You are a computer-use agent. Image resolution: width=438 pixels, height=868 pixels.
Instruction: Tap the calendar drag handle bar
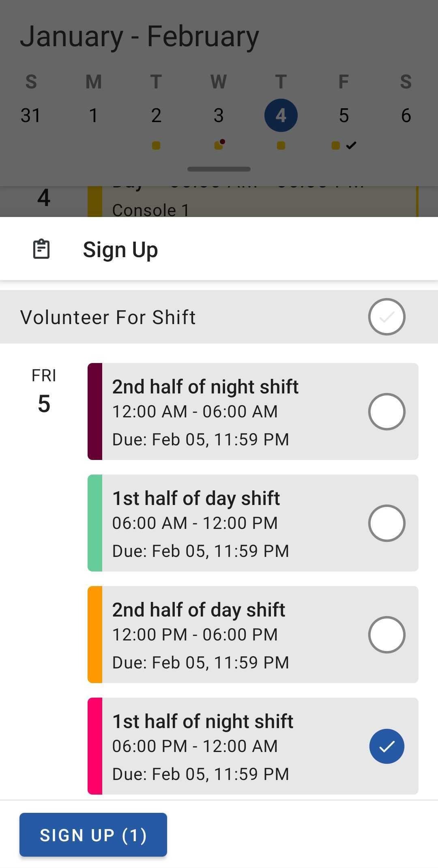click(x=219, y=169)
